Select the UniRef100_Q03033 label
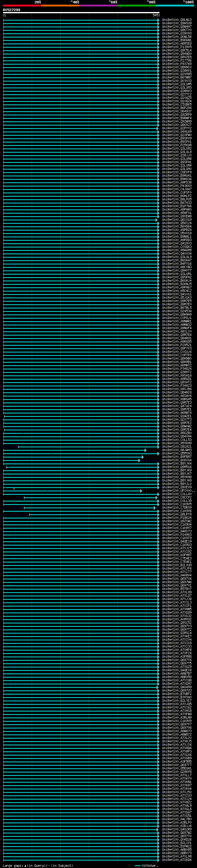The image size is (197, 868). coord(177,81)
